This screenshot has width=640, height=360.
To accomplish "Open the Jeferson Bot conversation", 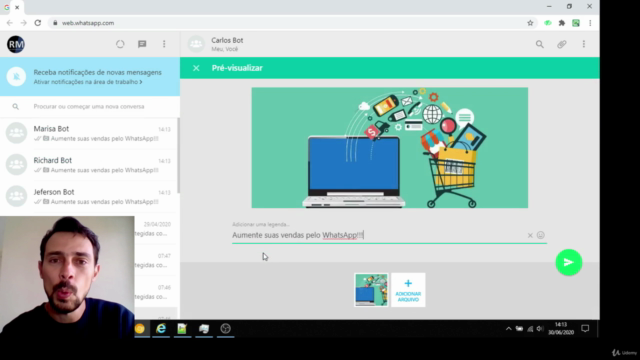I will 89,196.
